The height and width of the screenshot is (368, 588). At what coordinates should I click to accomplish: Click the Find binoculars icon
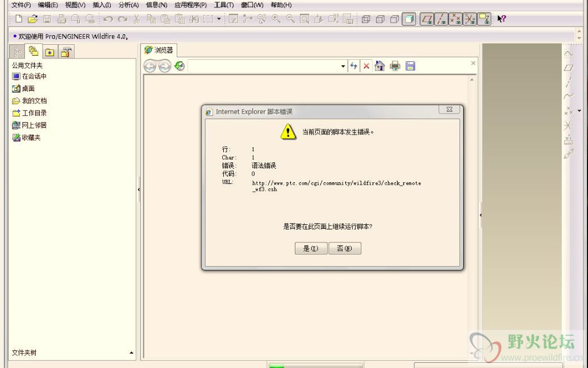click(194, 19)
